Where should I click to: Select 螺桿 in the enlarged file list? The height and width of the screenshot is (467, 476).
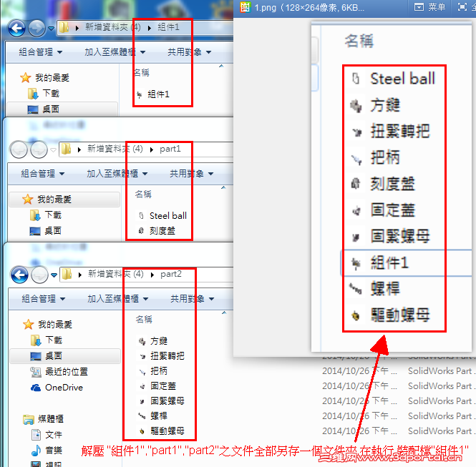[374, 289]
